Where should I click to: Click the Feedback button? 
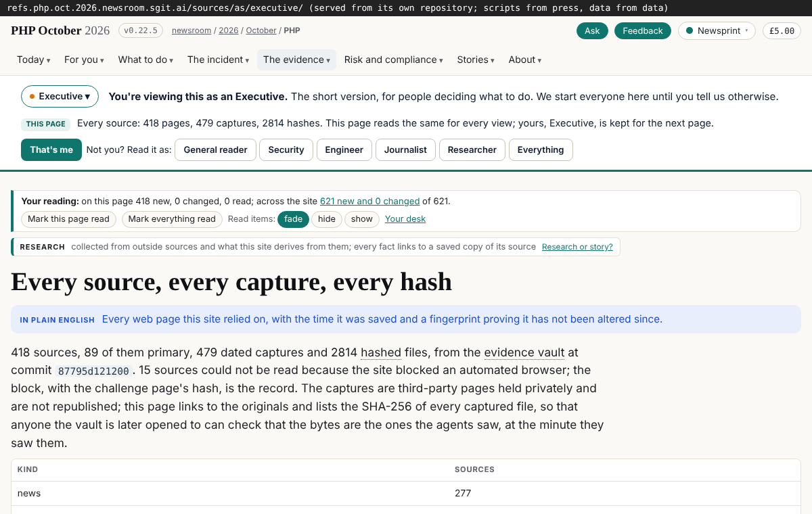coord(642,30)
